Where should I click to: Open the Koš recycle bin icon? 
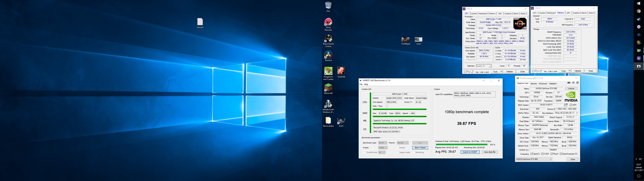coord(328,7)
